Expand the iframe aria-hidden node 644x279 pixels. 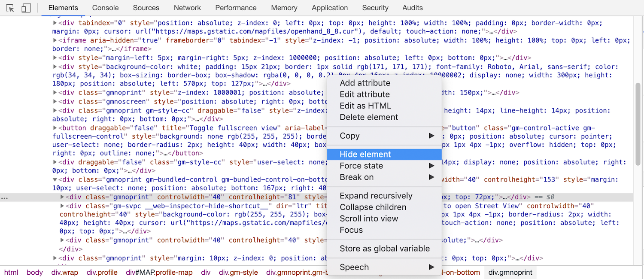coord(55,40)
